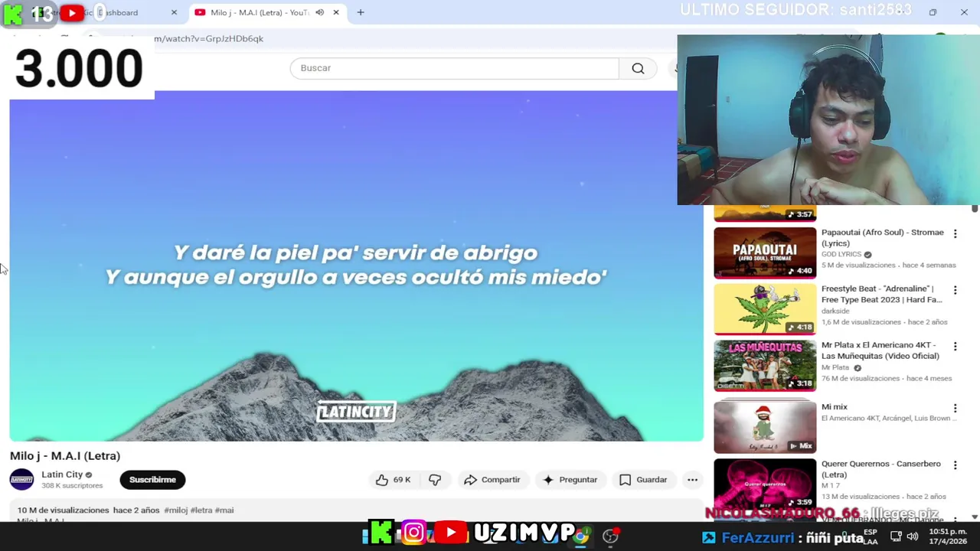Open options menu for Papaoutai video
Image resolution: width=980 pixels, height=551 pixels.
[x=955, y=233]
